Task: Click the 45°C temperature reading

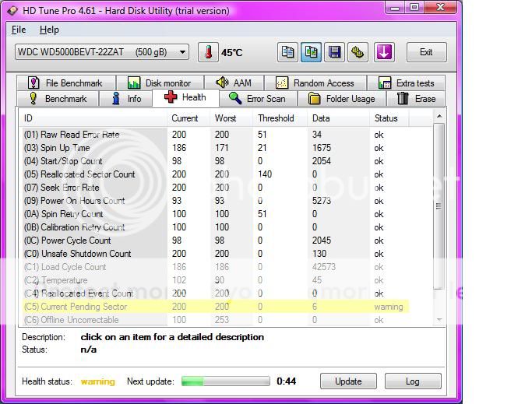Action: click(x=232, y=53)
